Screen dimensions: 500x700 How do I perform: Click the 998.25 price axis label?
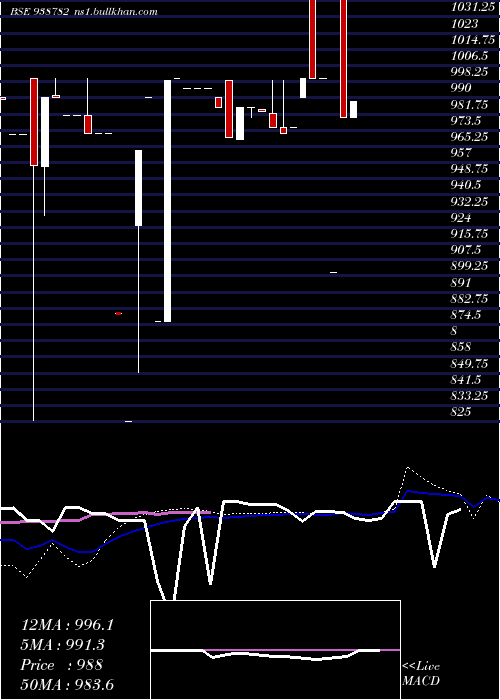tap(470, 72)
